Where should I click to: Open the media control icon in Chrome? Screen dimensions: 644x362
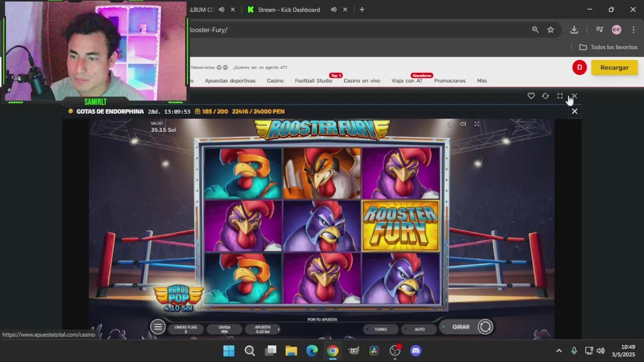pyautogui.click(x=599, y=30)
